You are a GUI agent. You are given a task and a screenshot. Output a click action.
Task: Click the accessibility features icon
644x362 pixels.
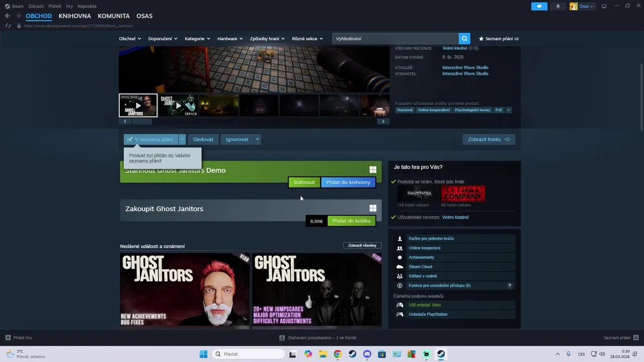click(400, 286)
